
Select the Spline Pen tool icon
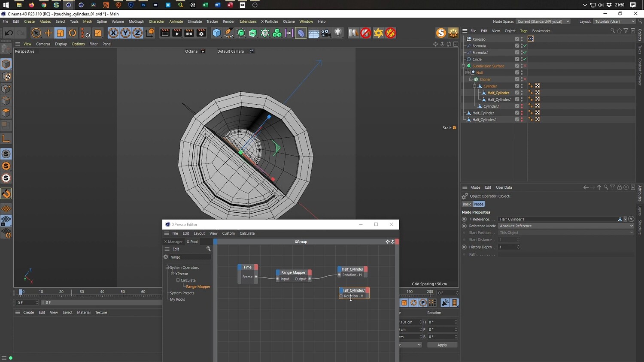(229, 33)
